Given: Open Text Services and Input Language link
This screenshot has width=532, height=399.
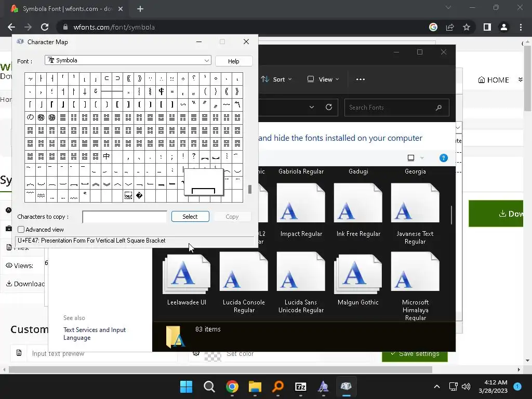Looking at the screenshot, I should (95, 334).
